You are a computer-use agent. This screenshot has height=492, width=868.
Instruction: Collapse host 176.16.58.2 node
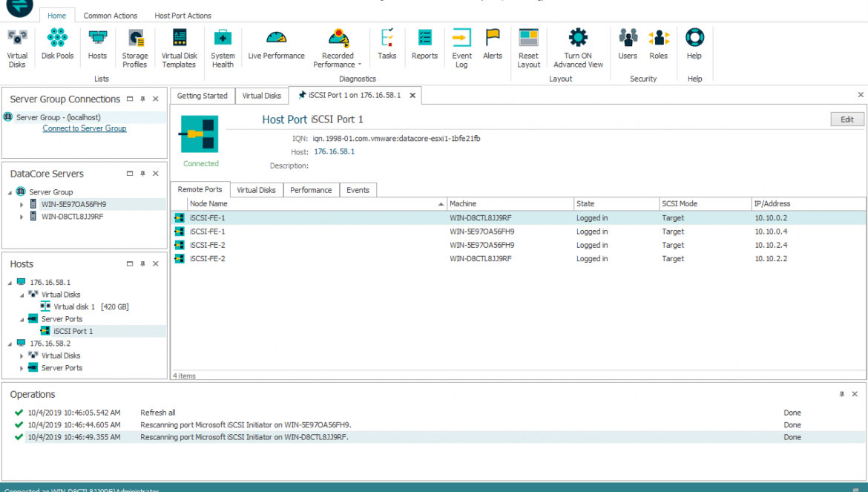coord(10,343)
